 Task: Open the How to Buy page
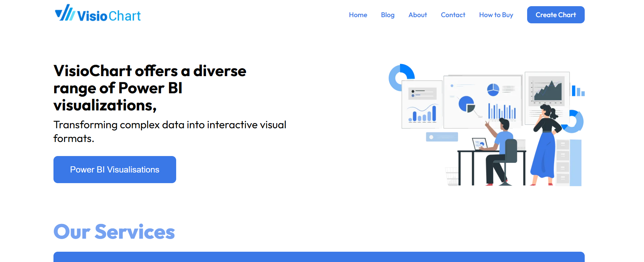[496, 15]
